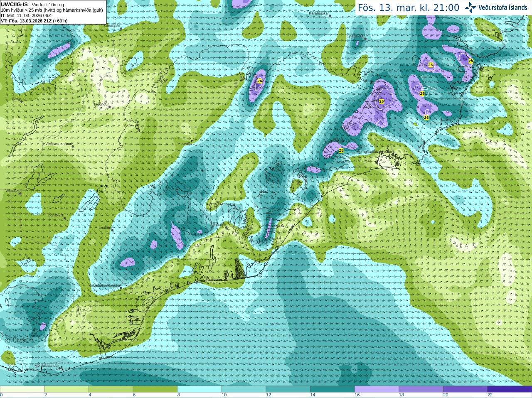Select the 14–16 m/s dark teal legend swatch

(332, 389)
